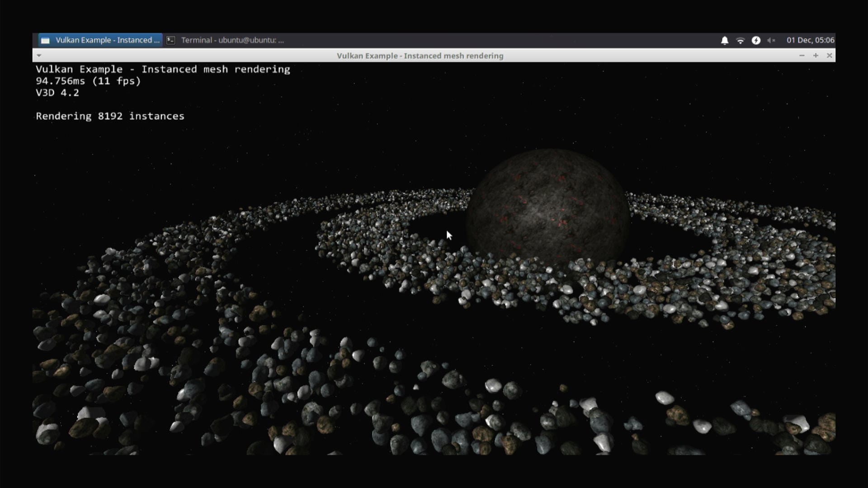Open the power manager lightning icon

(756, 40)
